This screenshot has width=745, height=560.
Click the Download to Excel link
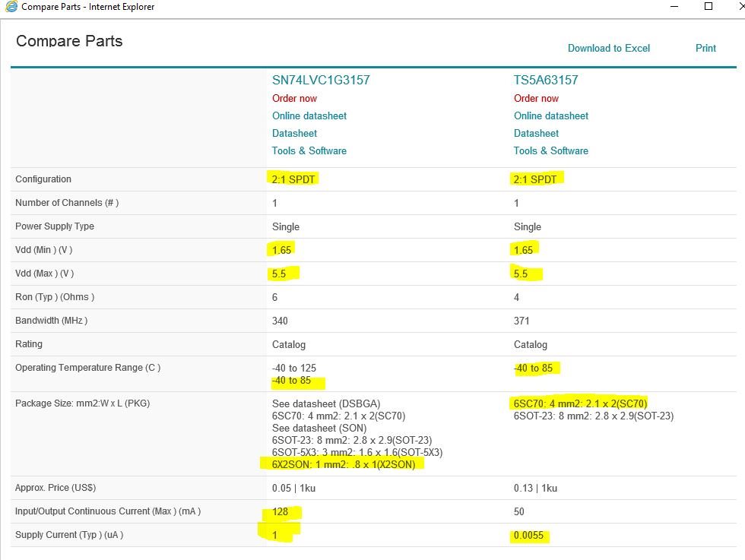(609, 48)
